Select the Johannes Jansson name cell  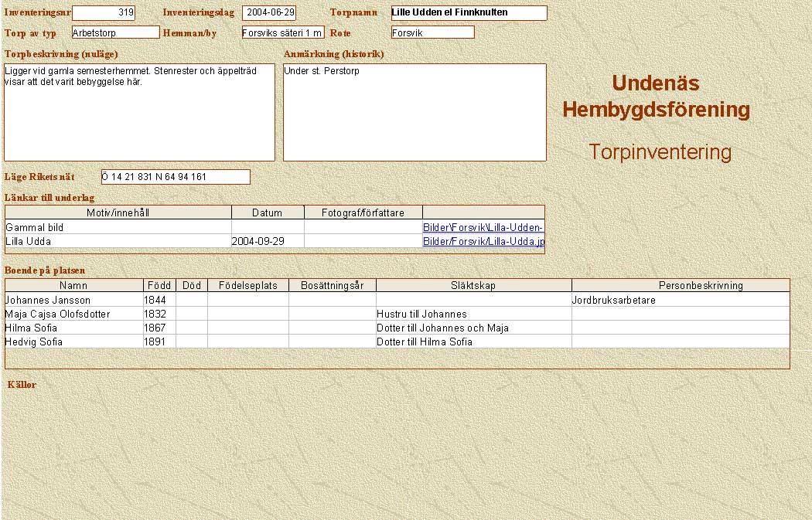pyautogui.click(x=73, y=300)
